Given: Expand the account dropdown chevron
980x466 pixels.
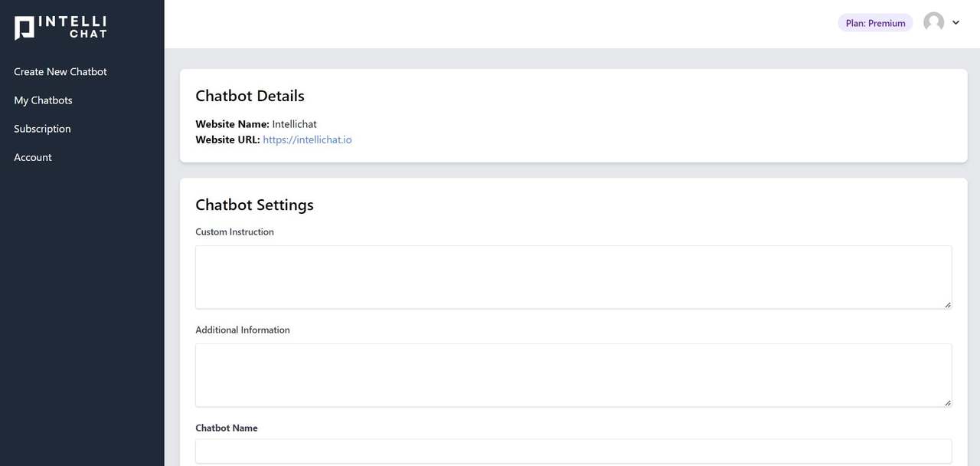Looking at the screenshot, I should pyautogui.click(x=955, y=23).
